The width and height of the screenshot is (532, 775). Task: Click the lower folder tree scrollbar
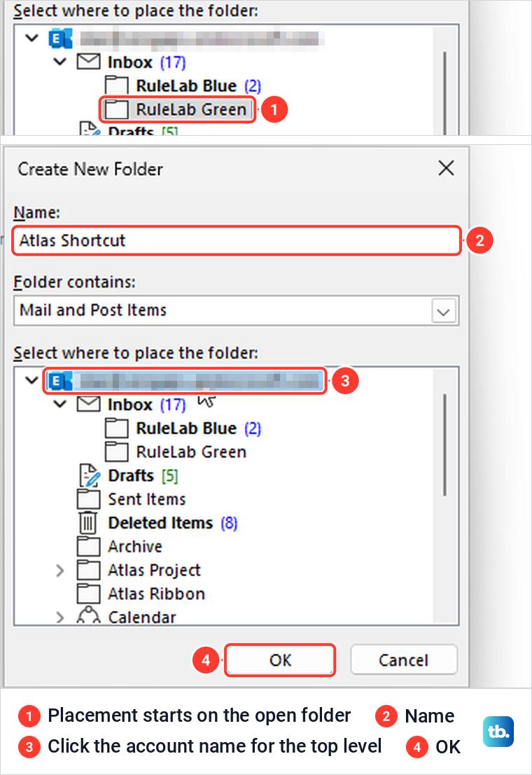tap(444, 445)
